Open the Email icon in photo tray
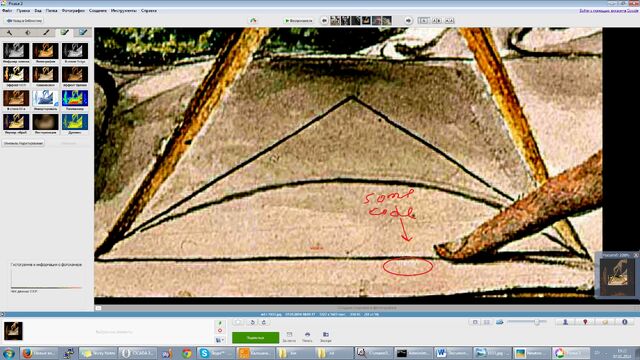640x360 pixels. coord(289,337)
